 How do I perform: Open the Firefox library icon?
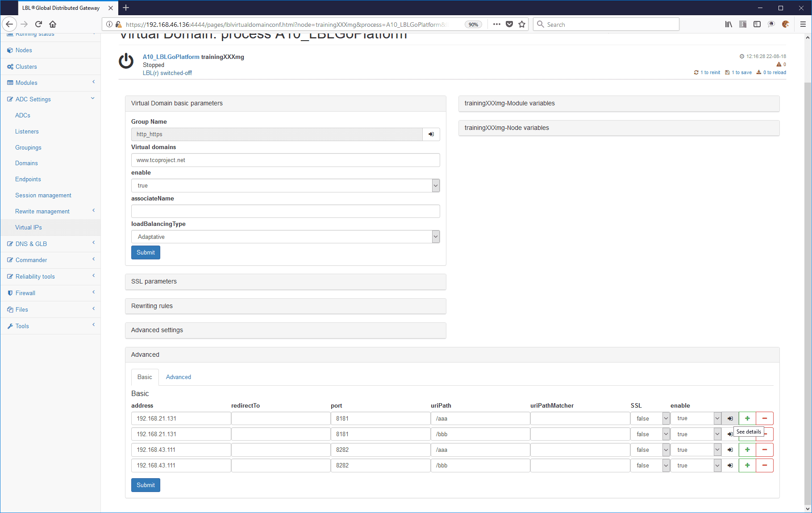(729, 24)
